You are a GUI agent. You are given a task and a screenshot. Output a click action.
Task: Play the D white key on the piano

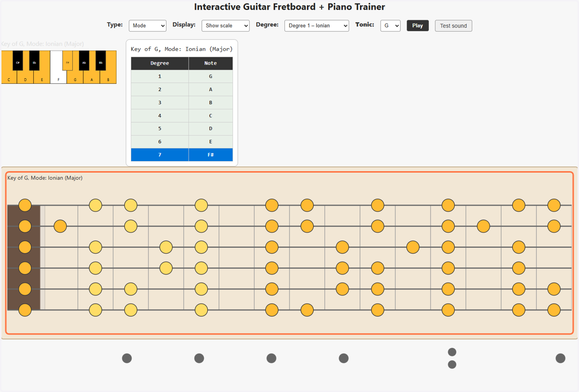(26, 77)
